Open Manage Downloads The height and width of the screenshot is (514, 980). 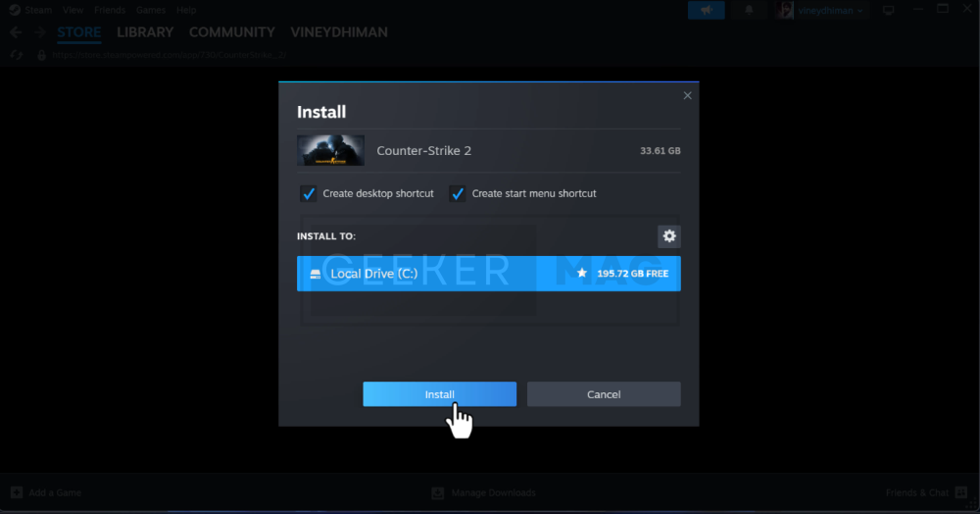(x=493, y=492)
